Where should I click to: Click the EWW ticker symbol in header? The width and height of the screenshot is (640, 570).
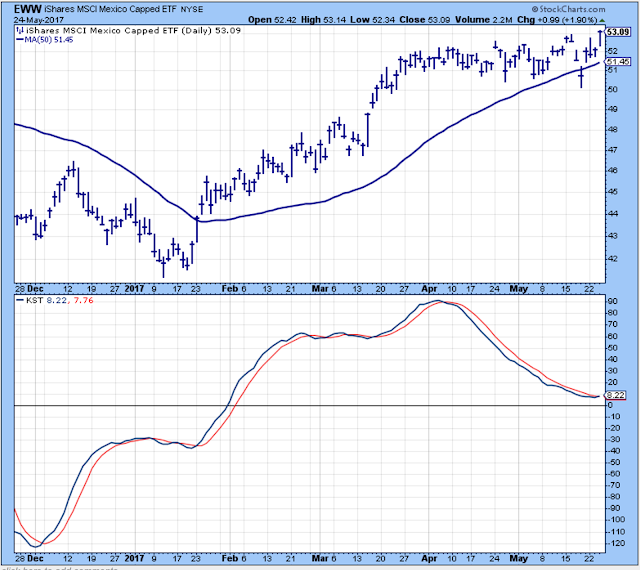pos(27,9)
